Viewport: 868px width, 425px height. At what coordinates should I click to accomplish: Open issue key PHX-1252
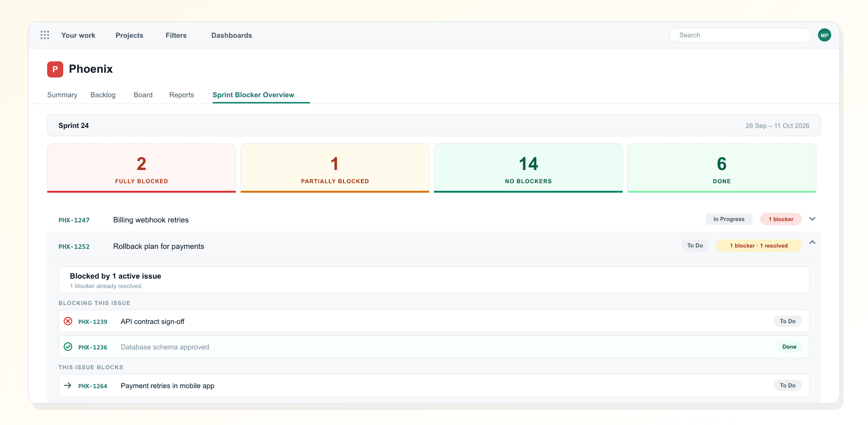point(74,246)
